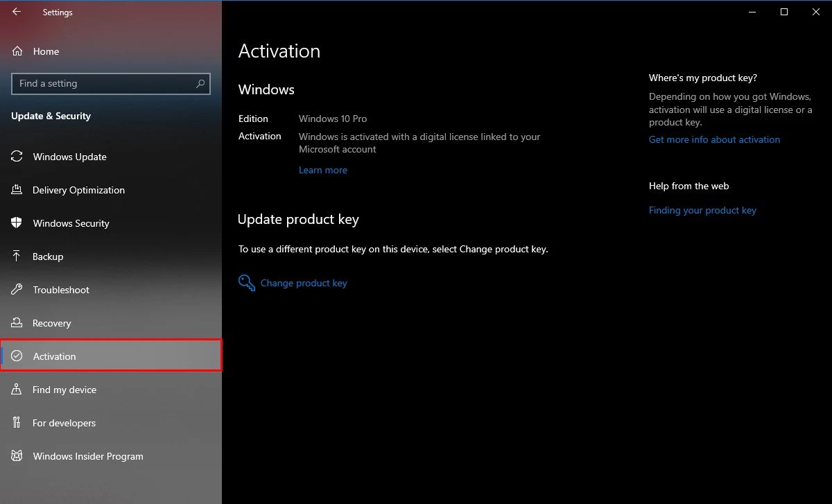Maximize the Settings window
This screenshot has height=504, width=832.
coord(784,12)
